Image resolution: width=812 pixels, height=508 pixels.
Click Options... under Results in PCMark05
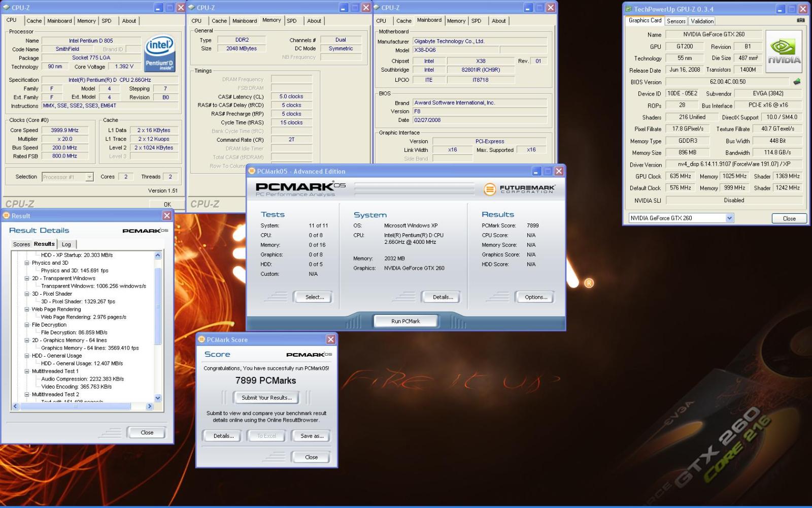pos(536,297)
